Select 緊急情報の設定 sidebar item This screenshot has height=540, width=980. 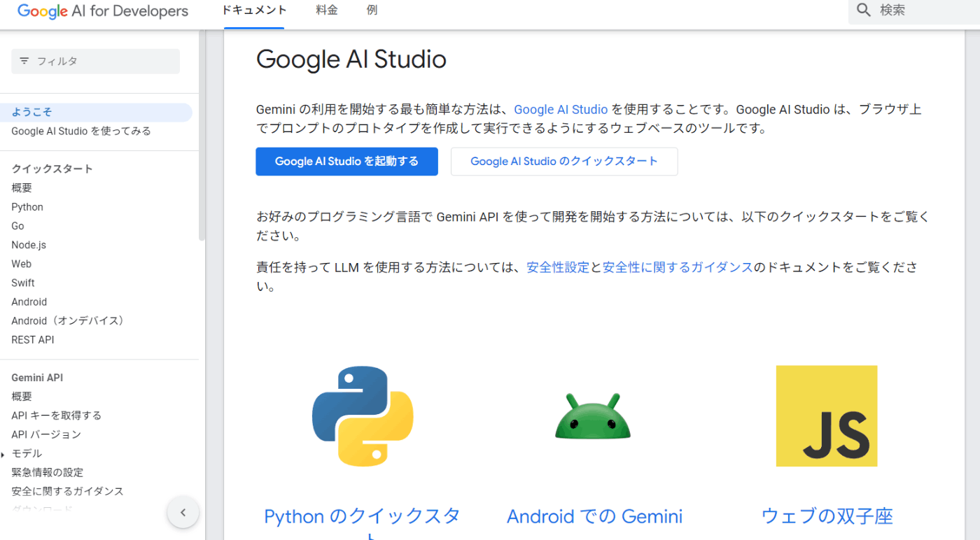pyautogui.click(x=48, y=472)
